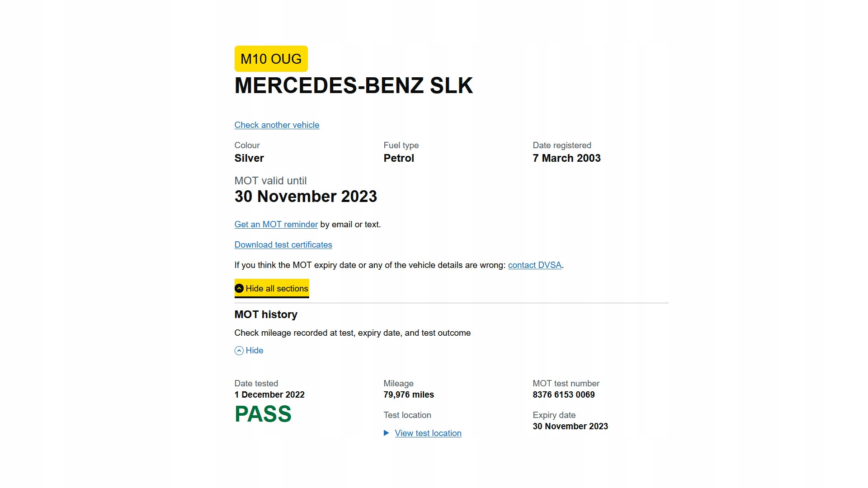Image resolution: width=868 pixels, height=488 pixels.
Task: Click the MERCEDES-BENZ SLK heading
Action: pyautogui.click(x=354, y=86)
